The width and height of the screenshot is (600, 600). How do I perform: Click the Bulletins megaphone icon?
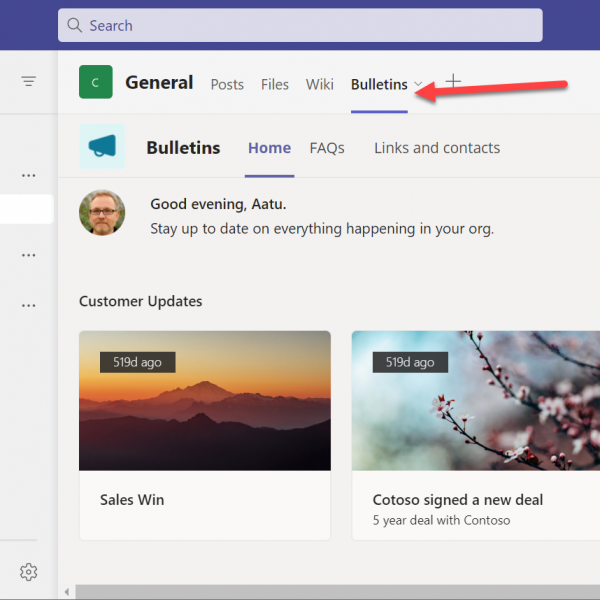102,147
